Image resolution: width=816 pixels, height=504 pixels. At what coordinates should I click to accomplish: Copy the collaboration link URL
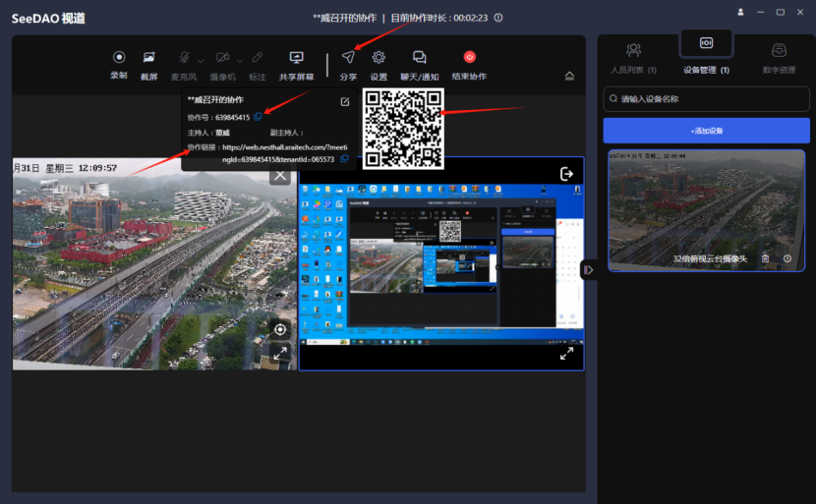tap(344, 158)
